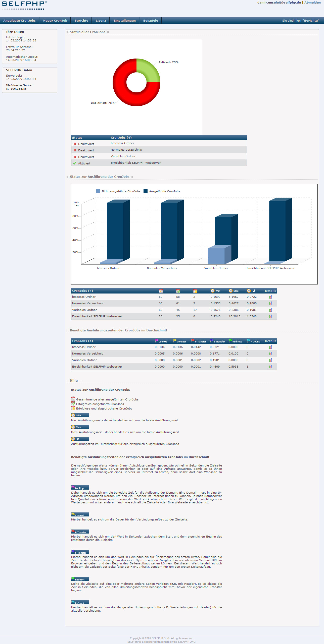Open details chart icon for Variablen Ordner execution status
This screenshot has height=644, width=324.
point(270,310)
